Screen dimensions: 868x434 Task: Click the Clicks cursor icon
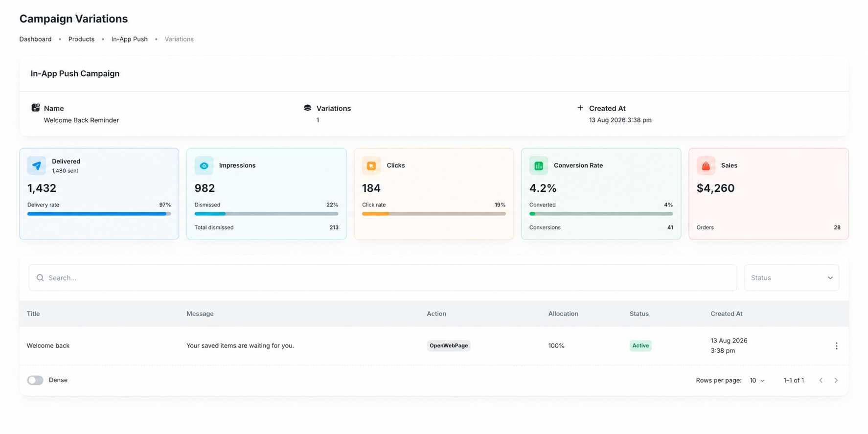click(x=371, y=165)
